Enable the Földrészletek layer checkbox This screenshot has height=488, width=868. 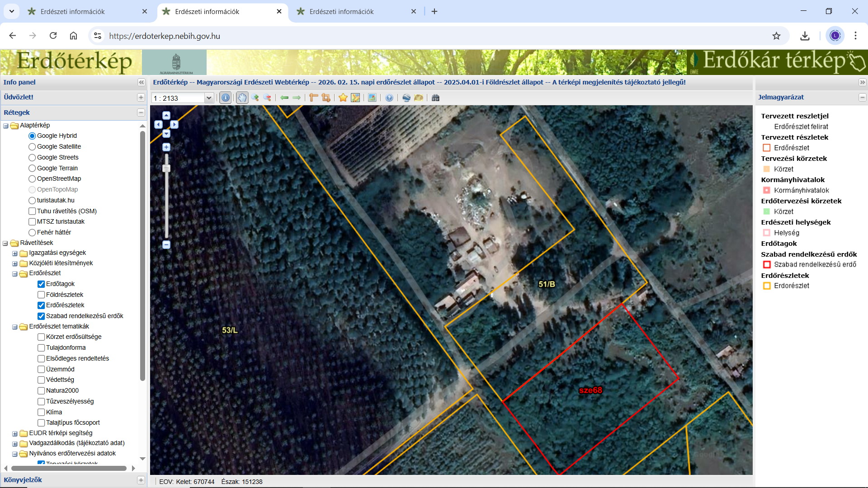tap(41, 295)
